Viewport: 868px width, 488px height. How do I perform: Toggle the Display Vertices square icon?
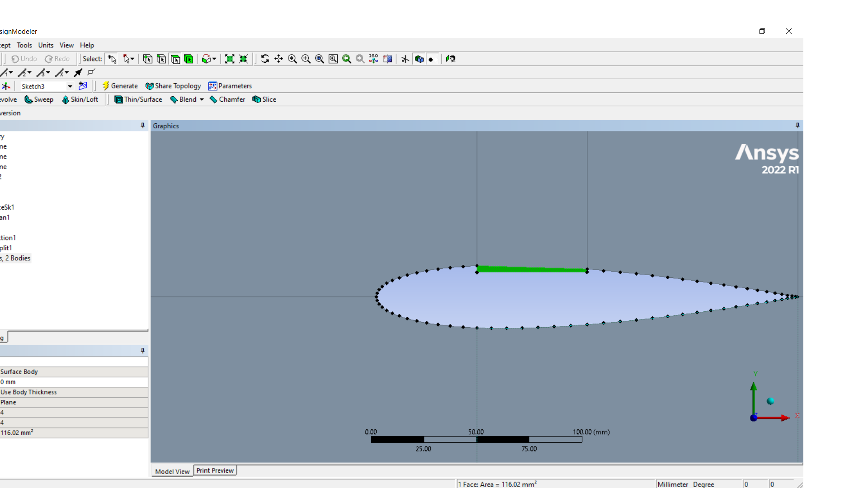pos(92,72)
